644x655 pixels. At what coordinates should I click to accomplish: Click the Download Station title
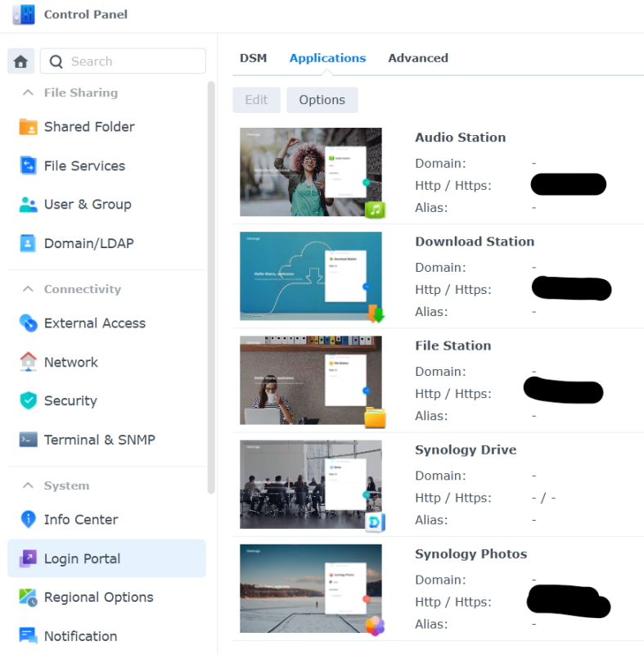[475, 242]
